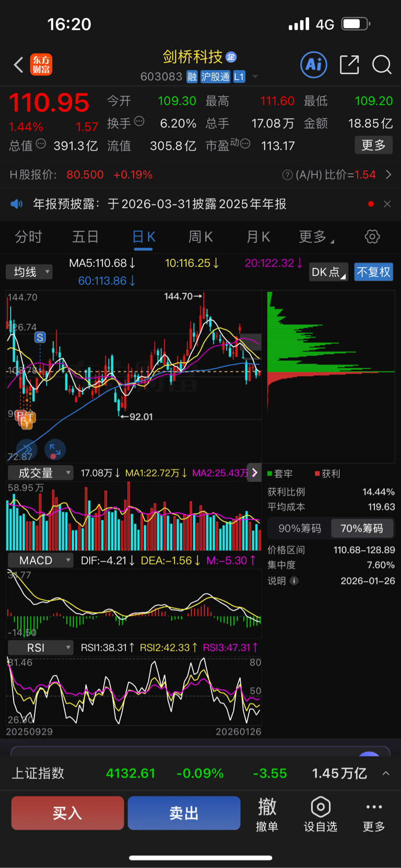Viewport: 401px width, 868px height.
Task: Tap the 92.01 low price annotation
Action: coord(137,417)
